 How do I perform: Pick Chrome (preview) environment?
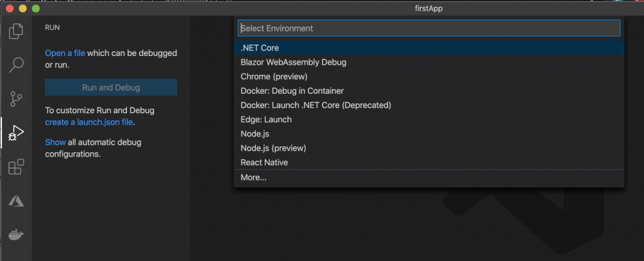tap(274, 77)
